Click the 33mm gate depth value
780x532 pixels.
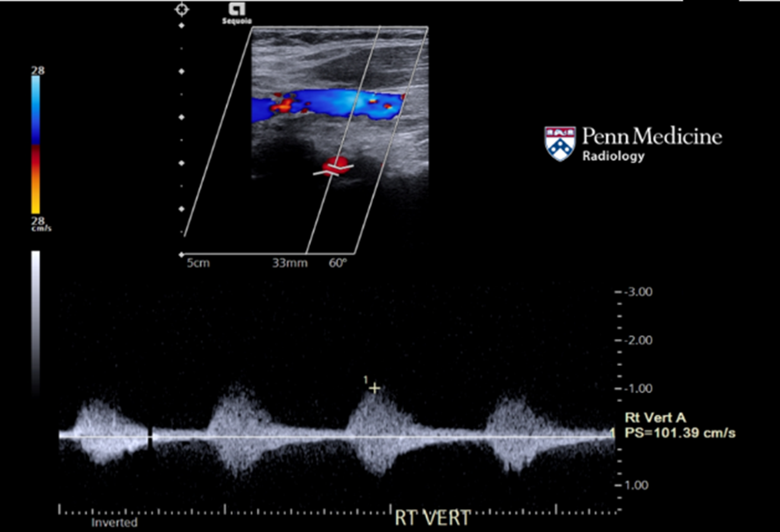[289, 263]
